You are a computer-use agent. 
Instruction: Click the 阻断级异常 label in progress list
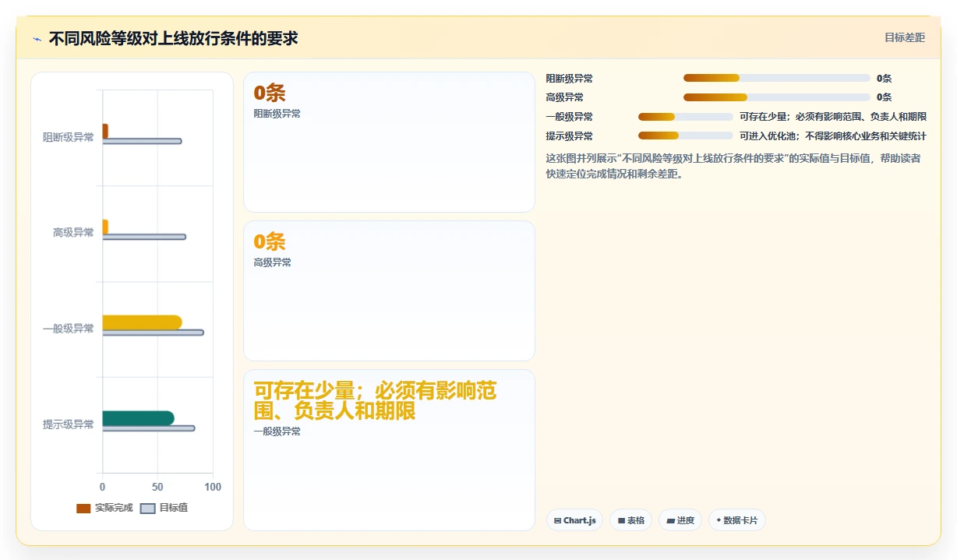click(570, 79)
